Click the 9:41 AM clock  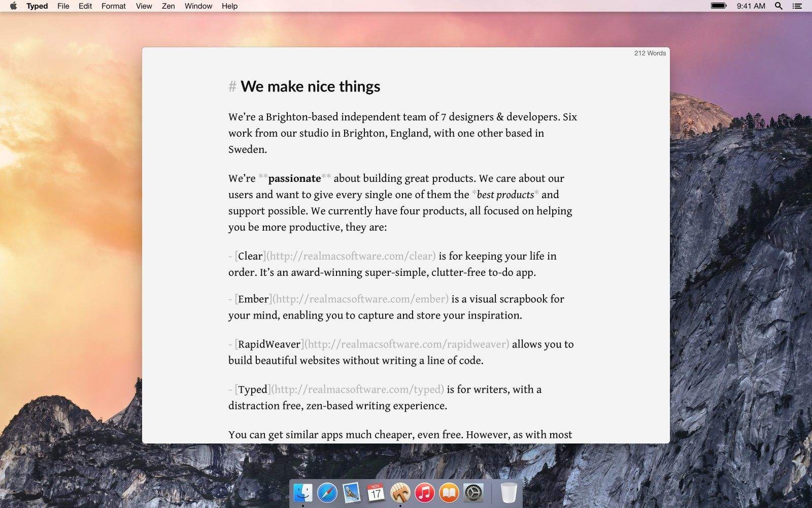[x=751, y=6]
